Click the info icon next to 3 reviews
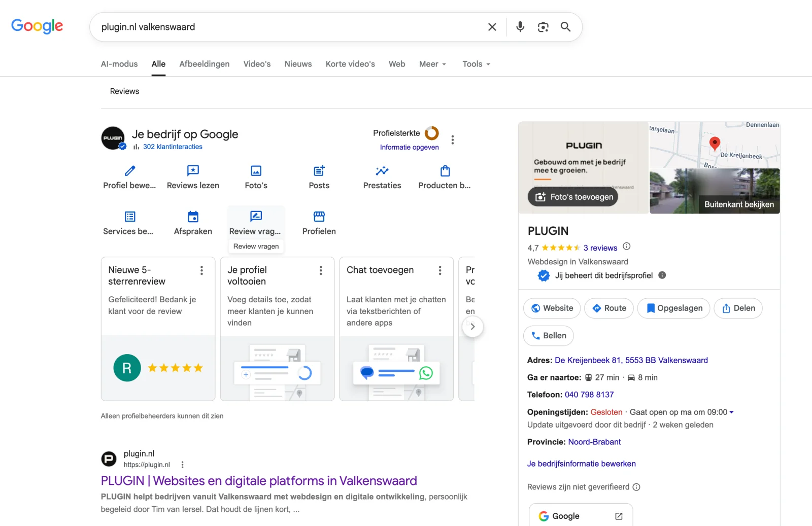The width and height of the screenshot is (812, 526). (627, 247)
